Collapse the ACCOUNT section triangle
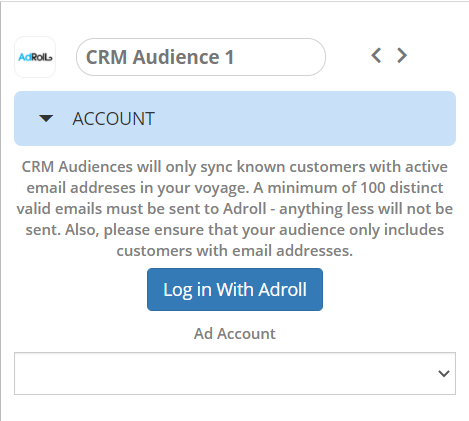Viewport: 469px width, 421px height. pyautogui.click(x=46, y=118)
